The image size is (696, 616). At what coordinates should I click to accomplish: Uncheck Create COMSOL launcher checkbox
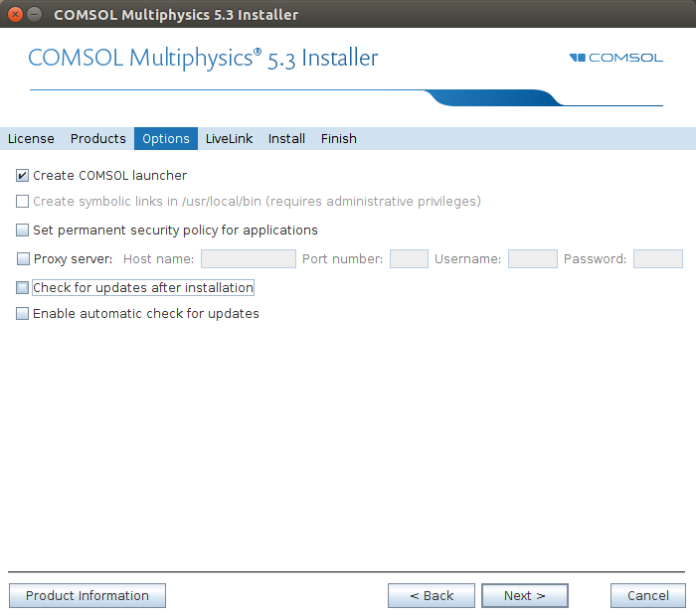click(23, 176)
